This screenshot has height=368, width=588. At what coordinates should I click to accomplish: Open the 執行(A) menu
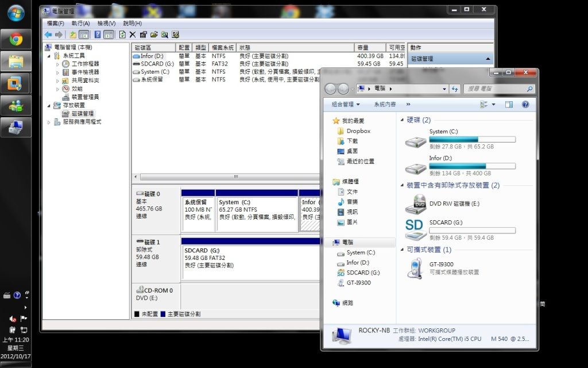coord(80,23)
